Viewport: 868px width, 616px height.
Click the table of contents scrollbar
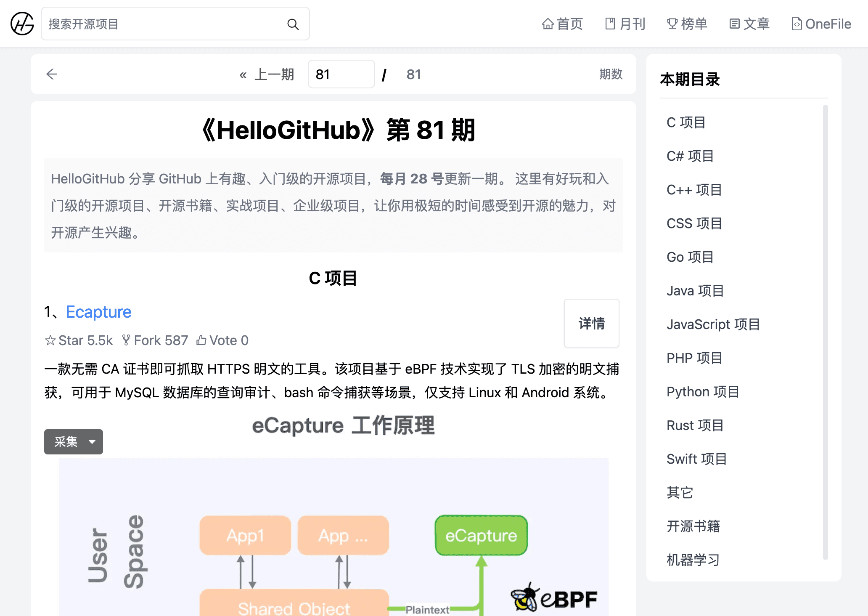(825, 332)
